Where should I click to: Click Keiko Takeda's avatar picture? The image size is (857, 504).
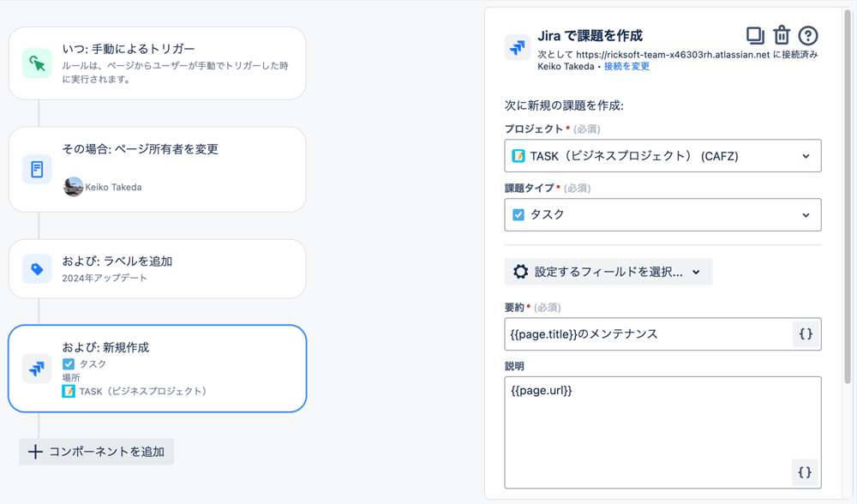(73, 187)
